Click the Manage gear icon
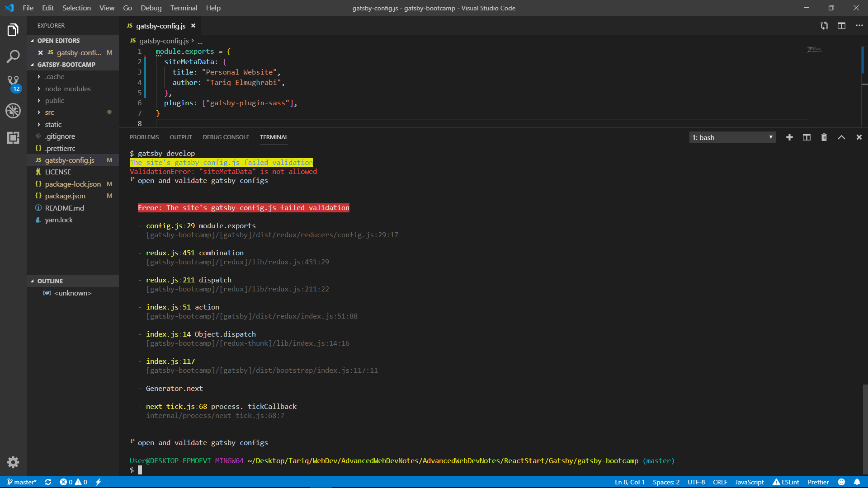The width and height of the screenshot is (868, 488). (13, 462)
